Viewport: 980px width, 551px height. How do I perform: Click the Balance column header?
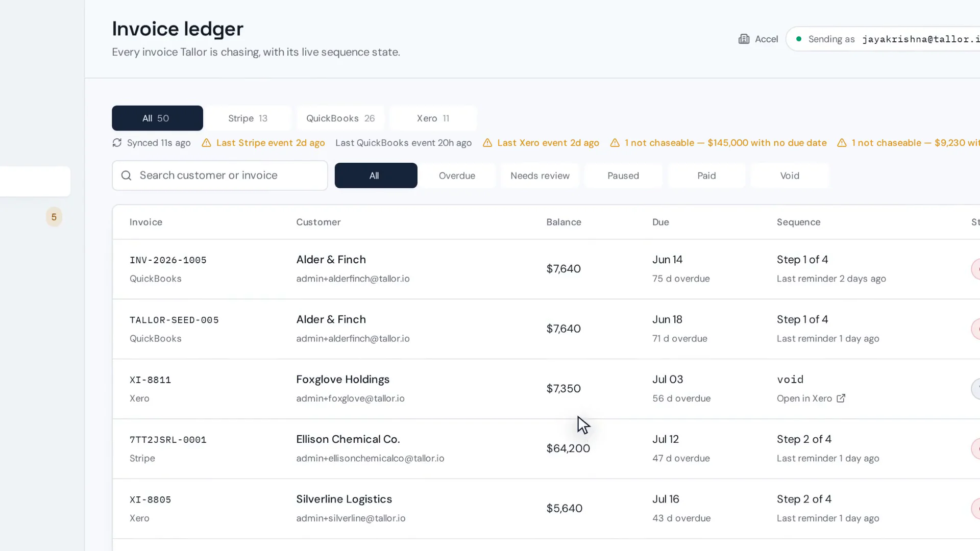point(563,222)
